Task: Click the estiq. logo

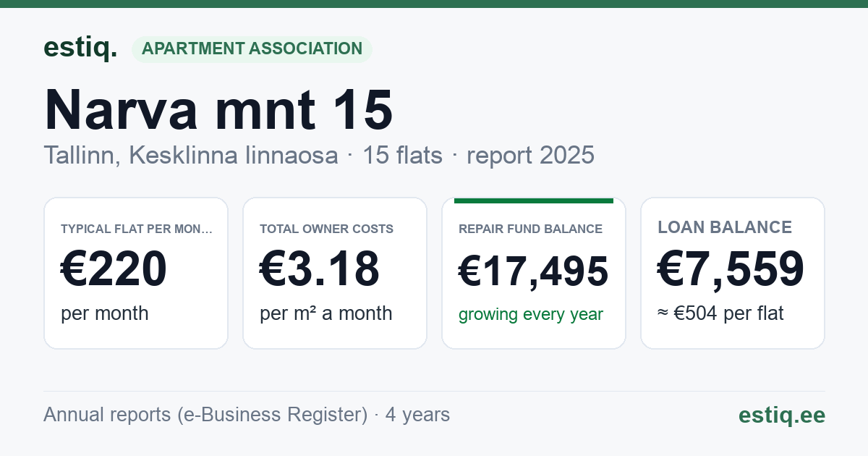Action: 80,48
